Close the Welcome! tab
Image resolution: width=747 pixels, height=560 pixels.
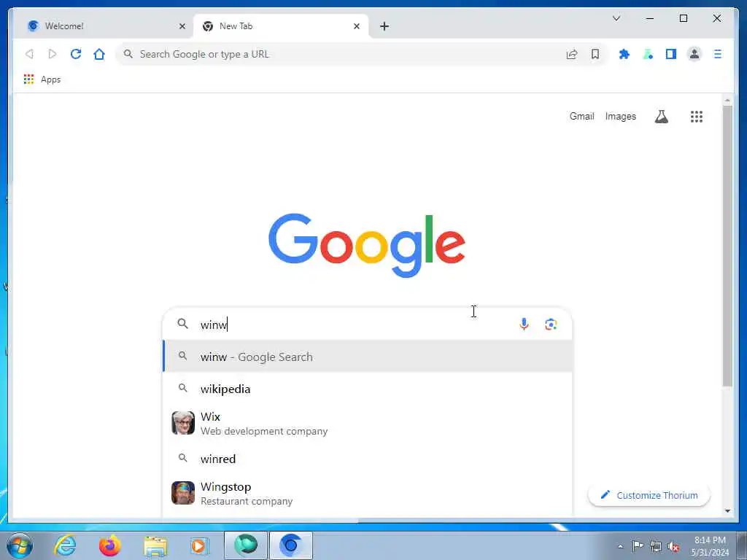pos(182,26)
